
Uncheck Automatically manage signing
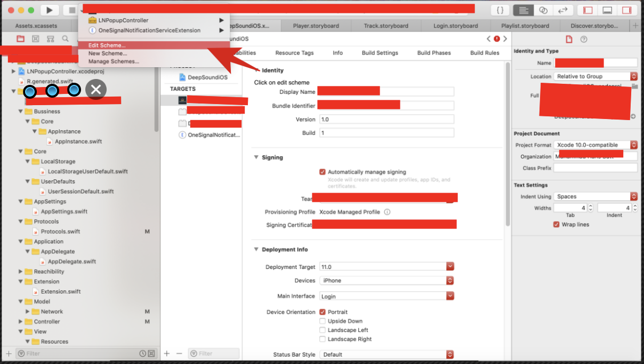click(323, 172)
